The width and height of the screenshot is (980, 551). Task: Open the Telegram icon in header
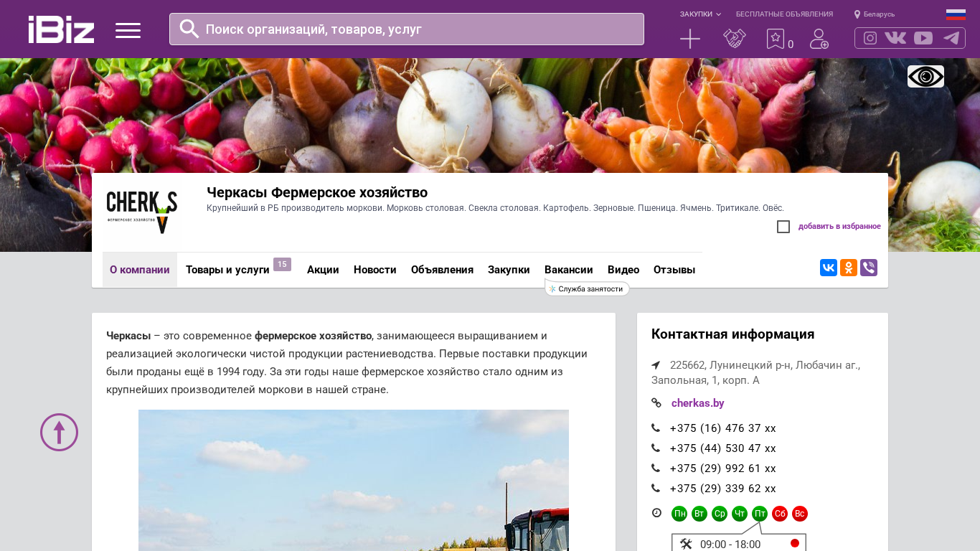951,38
